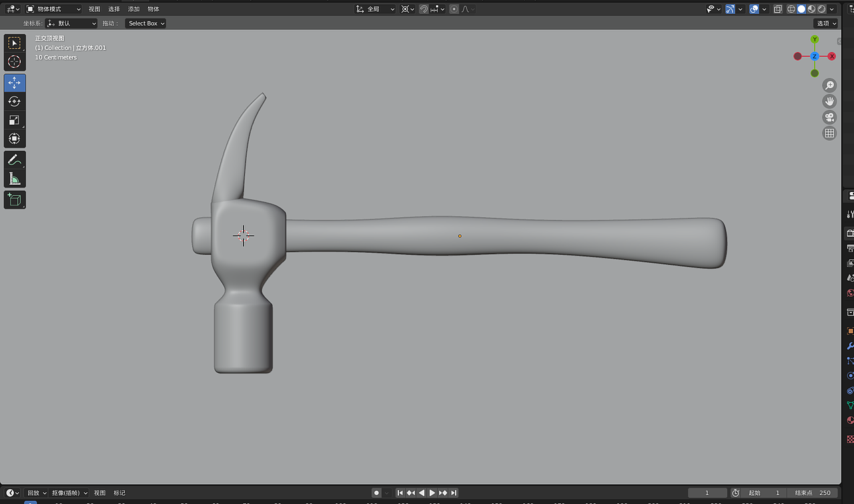Screen dimensions: 854x504
Task: Open the 视图 menu in viewport header
Action: pyautogui.click(x=95, y=9)
